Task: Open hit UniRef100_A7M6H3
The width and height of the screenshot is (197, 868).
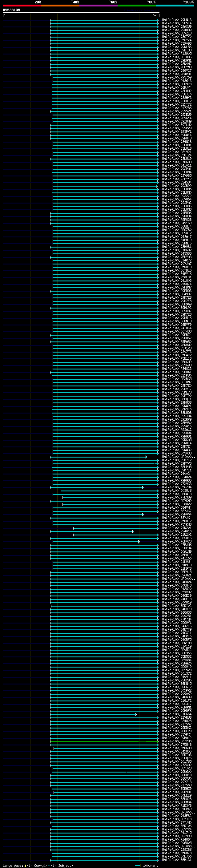Action: pyautogui.click(x=176, y=162)
